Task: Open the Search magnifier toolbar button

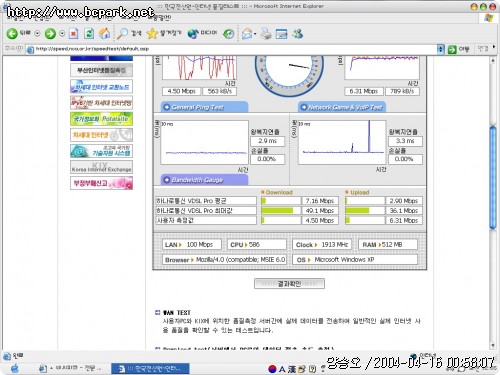Action: [x=129, y=33]
